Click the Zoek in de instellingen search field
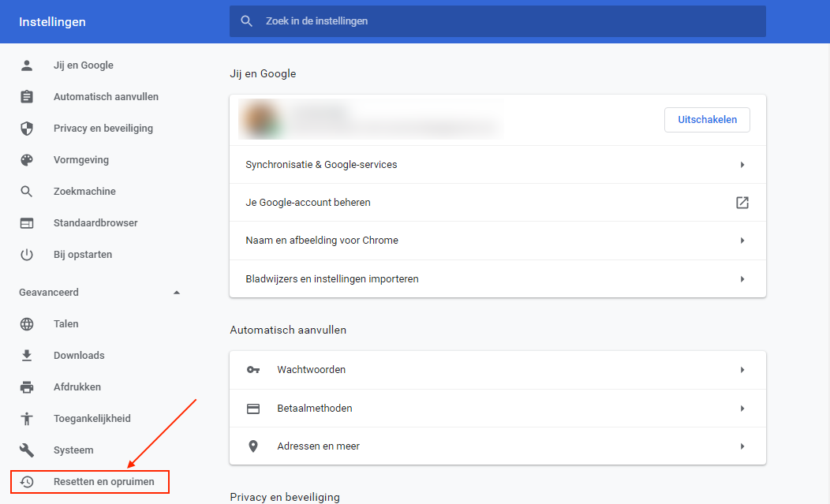 click(x=498, y=21)
